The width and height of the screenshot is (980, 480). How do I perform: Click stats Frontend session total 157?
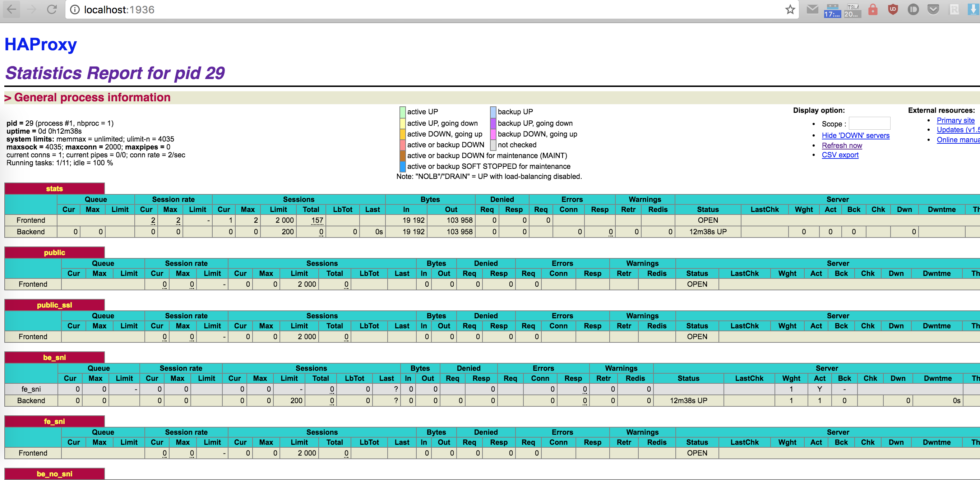point(317,220)
